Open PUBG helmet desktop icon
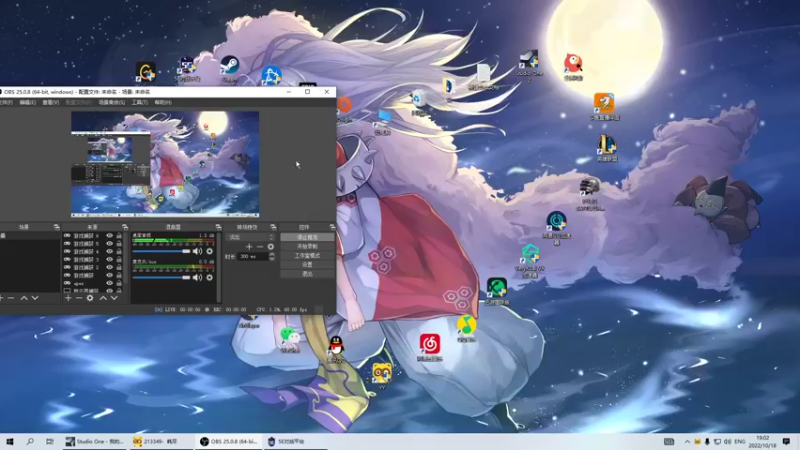 [590, 193]
